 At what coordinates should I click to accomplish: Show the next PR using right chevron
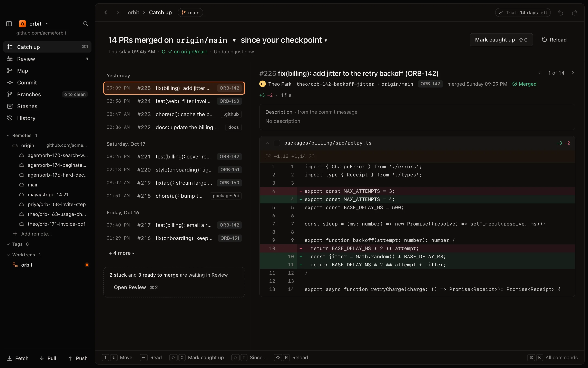(x=573, y=73)
